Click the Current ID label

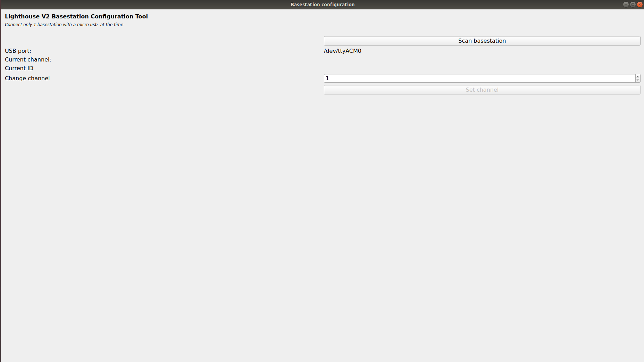19,68
